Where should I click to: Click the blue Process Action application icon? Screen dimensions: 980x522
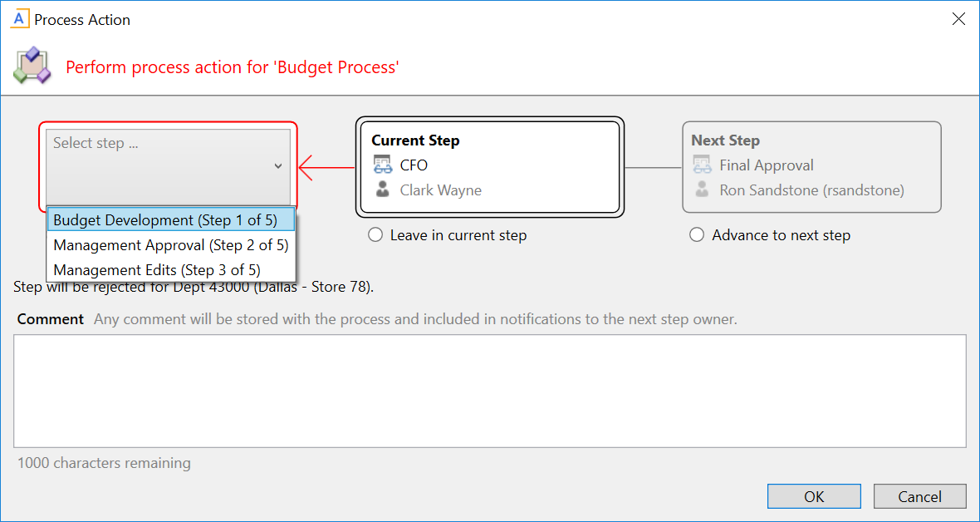tap(20, 18)
